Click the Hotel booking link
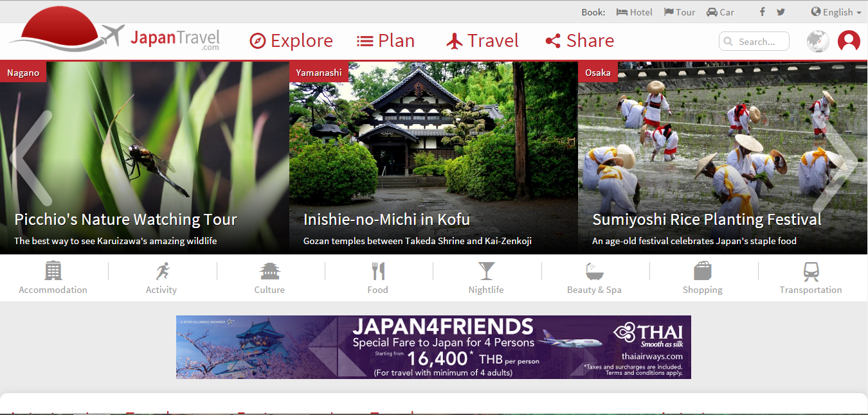 coord(635,12)
